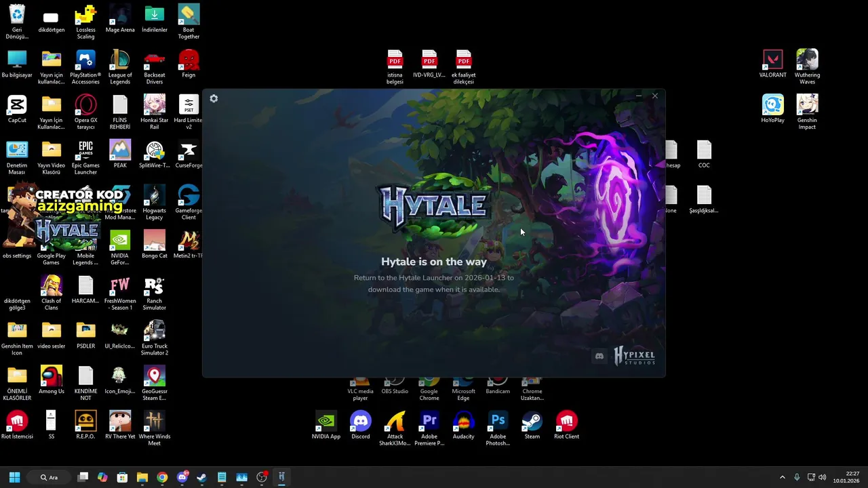
Task: Select the Epic Games Launcher icon
Action: pyautogui.click(x=85, y=157)
